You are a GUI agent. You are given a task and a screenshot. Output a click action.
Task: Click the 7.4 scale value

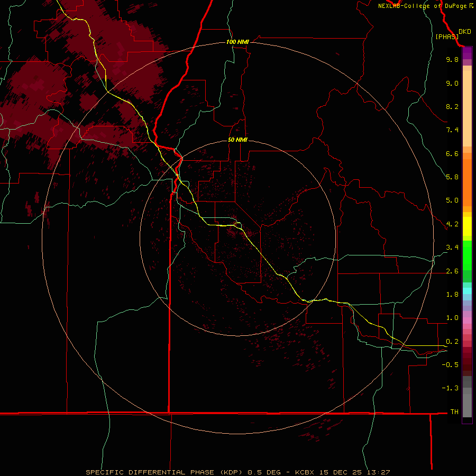click(x=452, y=130)
